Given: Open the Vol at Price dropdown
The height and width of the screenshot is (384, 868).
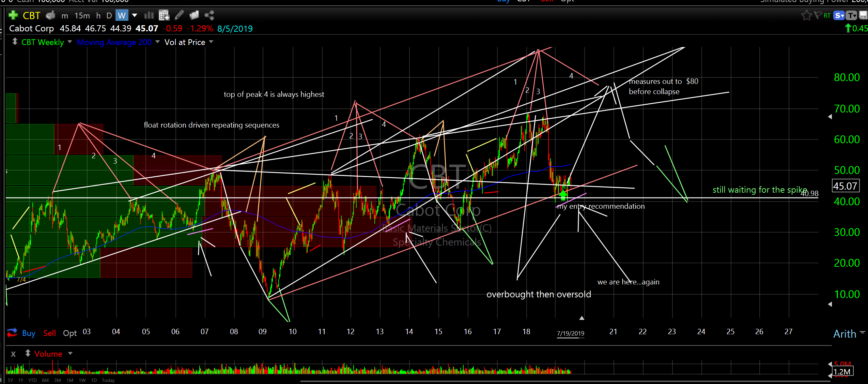Looking at the screenshot, I should [211, 42].
